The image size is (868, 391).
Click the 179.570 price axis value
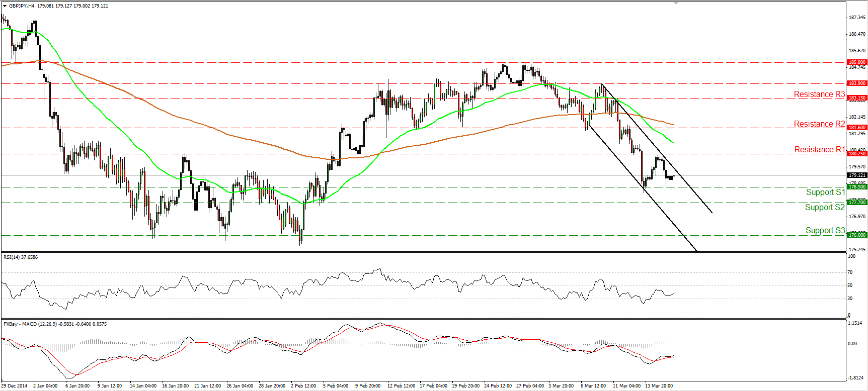(857, 167)
